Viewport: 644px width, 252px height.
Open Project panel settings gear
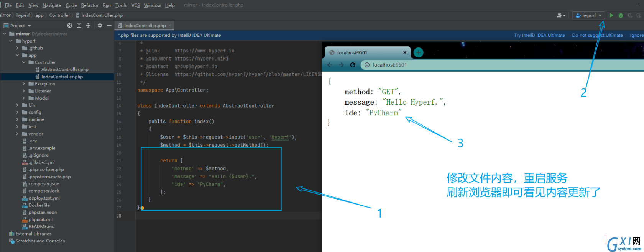click(x=100, y=25)
